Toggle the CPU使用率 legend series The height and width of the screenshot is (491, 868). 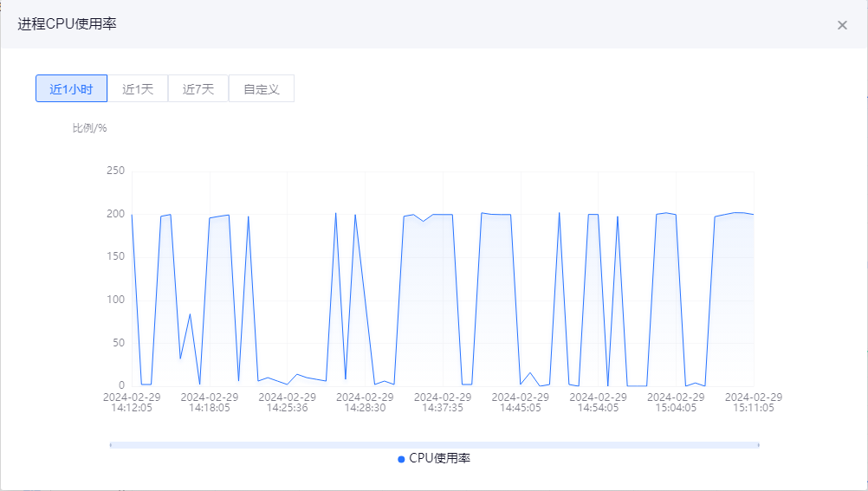click(x=439, y=458)
